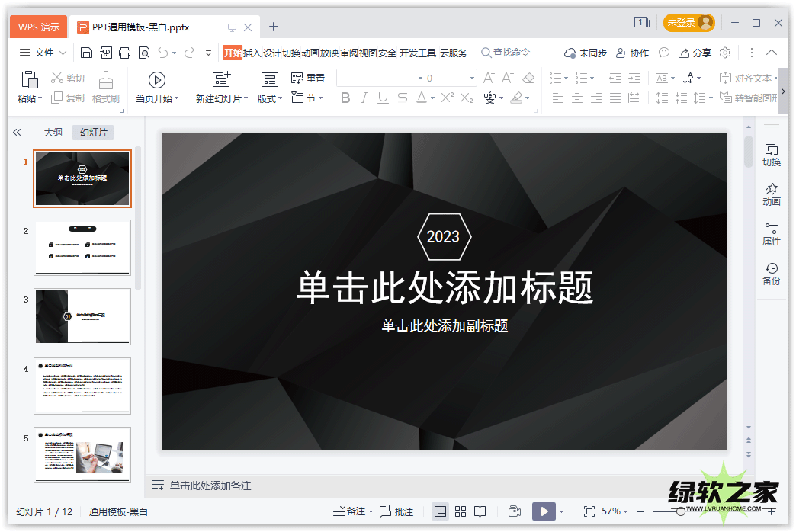
Task: Open the 切换 transition panel in sidebar
Action: [x=771, y=155]
